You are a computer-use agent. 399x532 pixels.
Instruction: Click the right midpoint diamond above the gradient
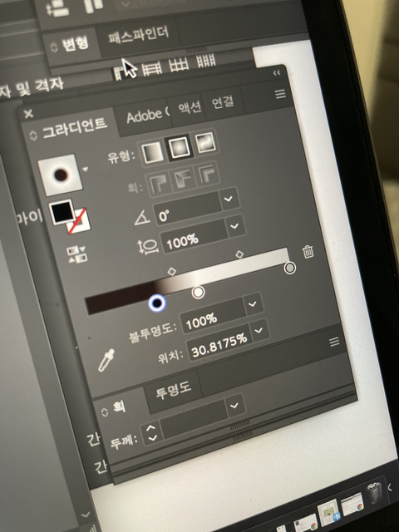[x=239, y=254]
